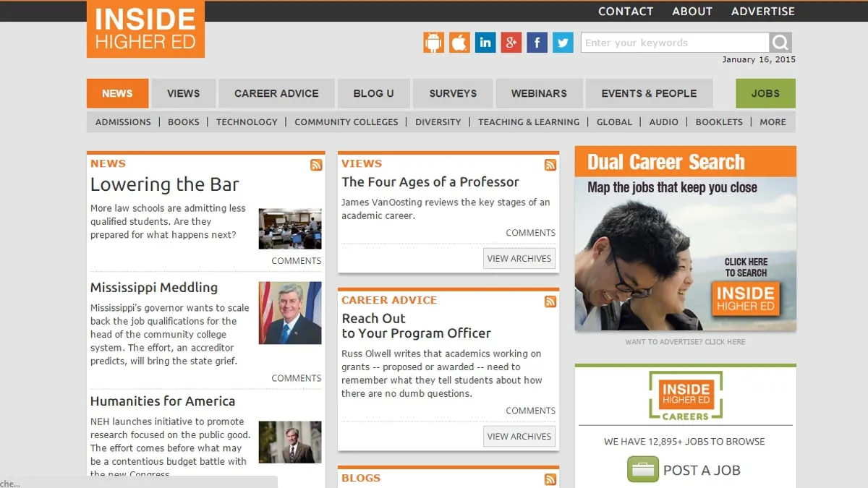Select BOOKLETS in the sub-navigation
Image resolution: width=868 pixels, height=488 pixels.
pyautogui.click(x=719, y=122)
